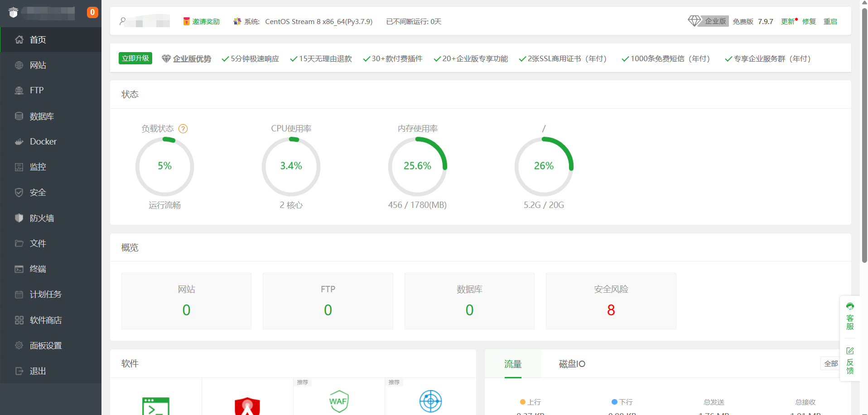Screen dimensions: 868x415
Task: Open Docker from the sidebar
Action: click(x=43, y=141)
